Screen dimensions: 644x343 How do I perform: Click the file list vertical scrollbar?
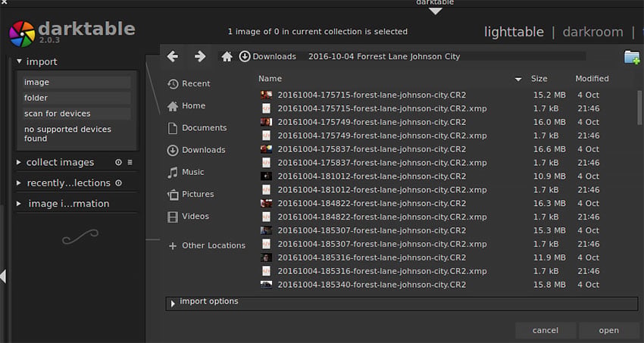639,108
